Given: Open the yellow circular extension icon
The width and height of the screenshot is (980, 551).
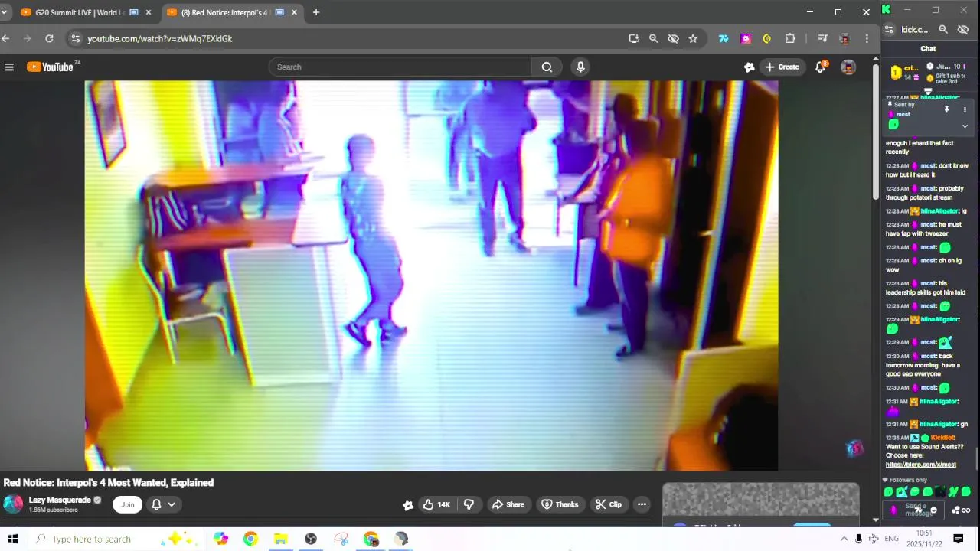Looking at the screenshot, I should tap(767, 38).
